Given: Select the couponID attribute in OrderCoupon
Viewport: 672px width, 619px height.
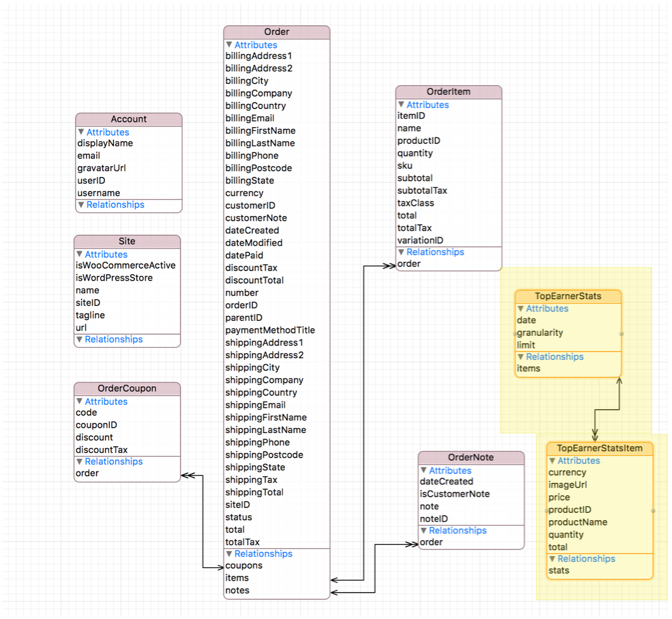Looking at the screenshot, I should click(97, 425).
